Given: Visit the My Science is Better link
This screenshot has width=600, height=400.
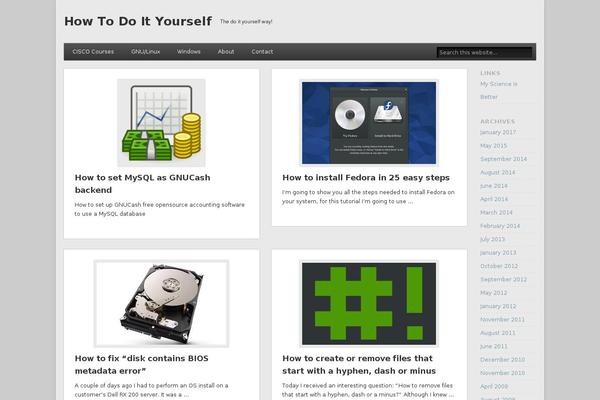Looking at the screenshot, I should tap(499, 90).
